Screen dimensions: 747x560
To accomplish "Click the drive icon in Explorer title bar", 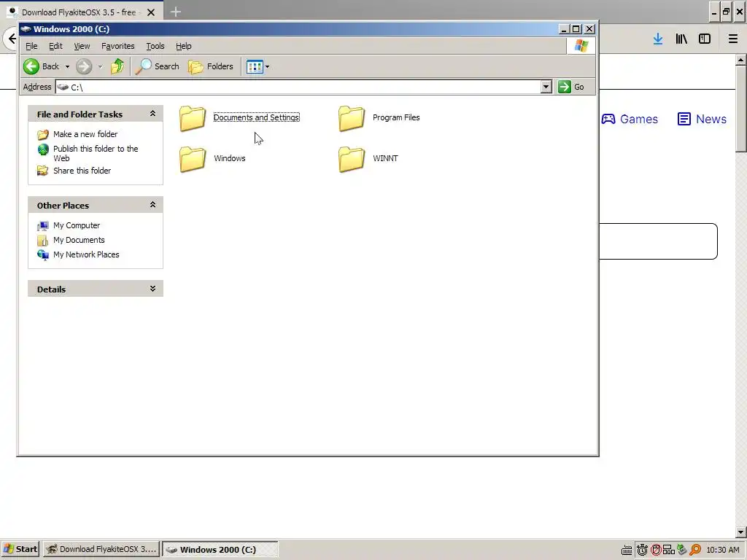I will [26, 29].
